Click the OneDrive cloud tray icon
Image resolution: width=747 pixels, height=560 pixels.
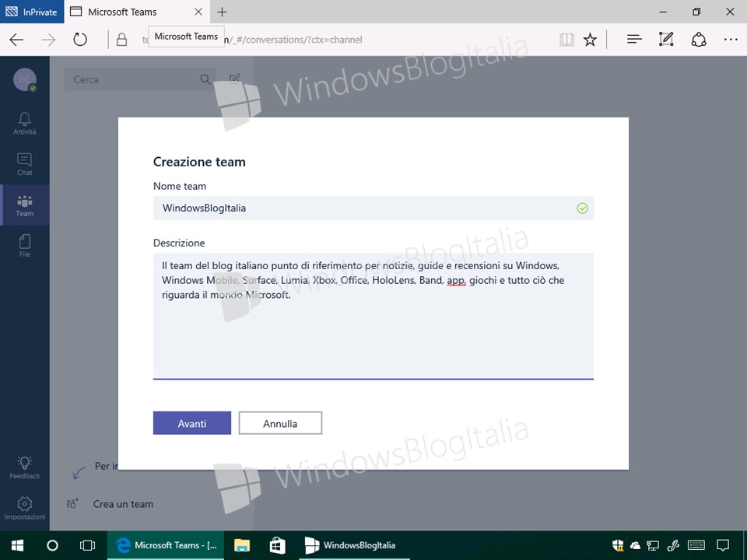[x=635, y=546]
